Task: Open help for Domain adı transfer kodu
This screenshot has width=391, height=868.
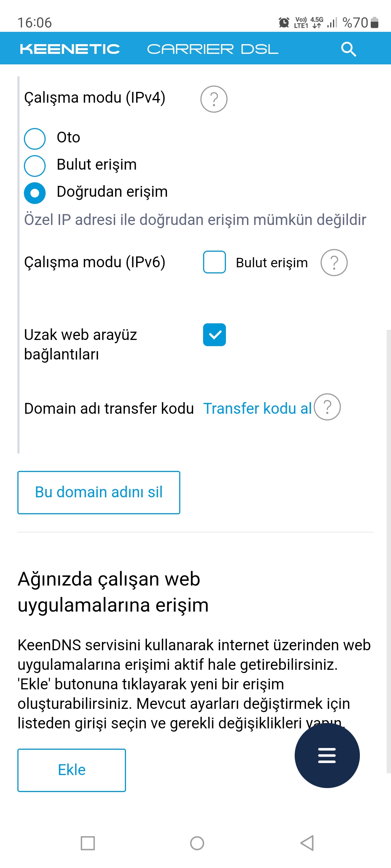Action: [327, 407]
